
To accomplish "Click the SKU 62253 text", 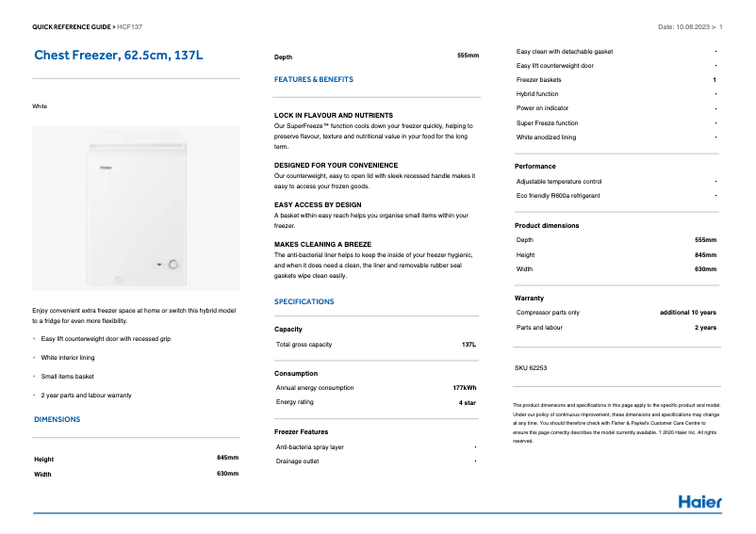I will pos(531,367).
